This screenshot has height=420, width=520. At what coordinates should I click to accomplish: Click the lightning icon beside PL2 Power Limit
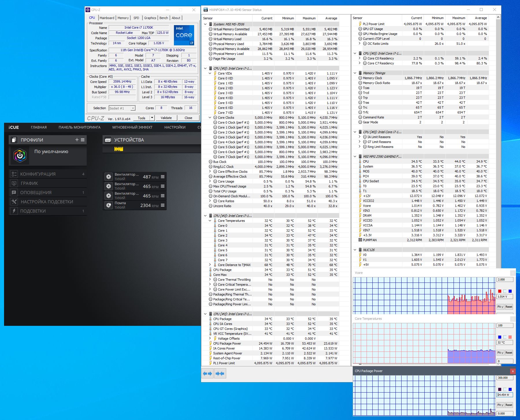tap(360, 24)
